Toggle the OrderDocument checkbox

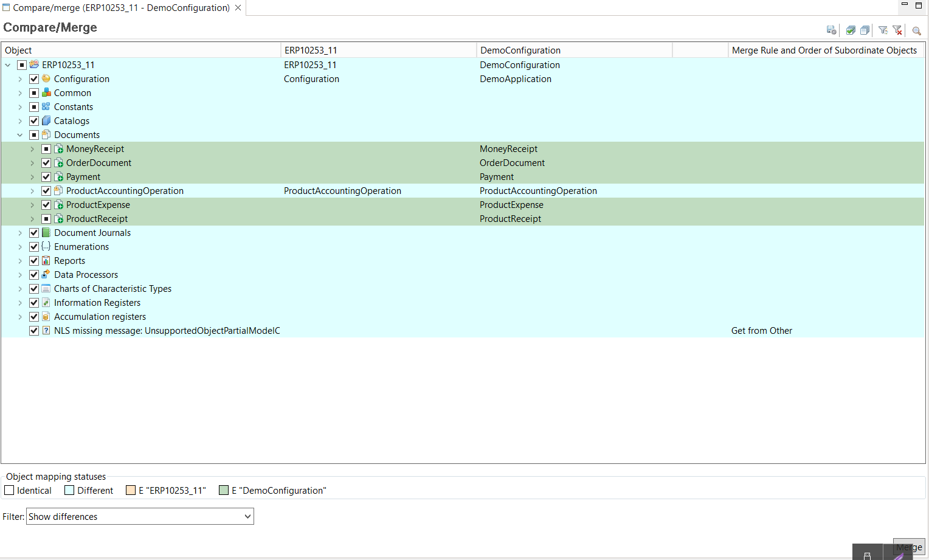46,163
